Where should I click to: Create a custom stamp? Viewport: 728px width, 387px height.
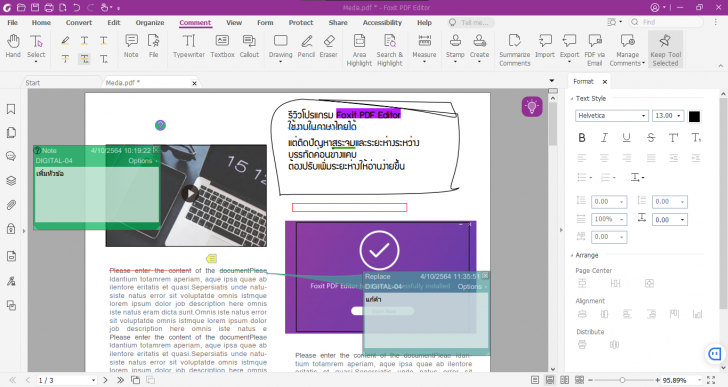480,47
